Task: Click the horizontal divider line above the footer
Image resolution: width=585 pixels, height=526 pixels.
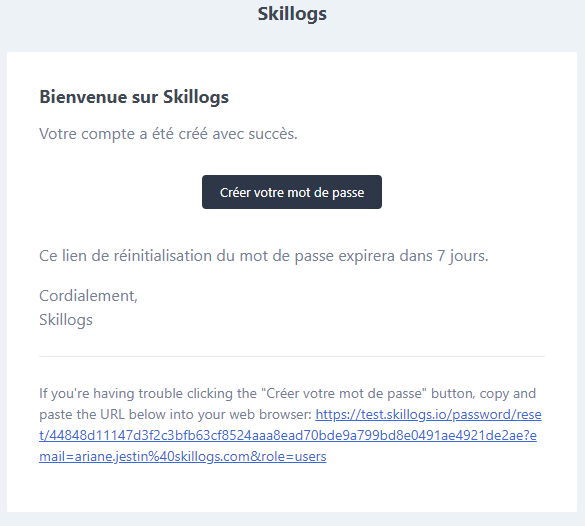Action: pos(292,357)
